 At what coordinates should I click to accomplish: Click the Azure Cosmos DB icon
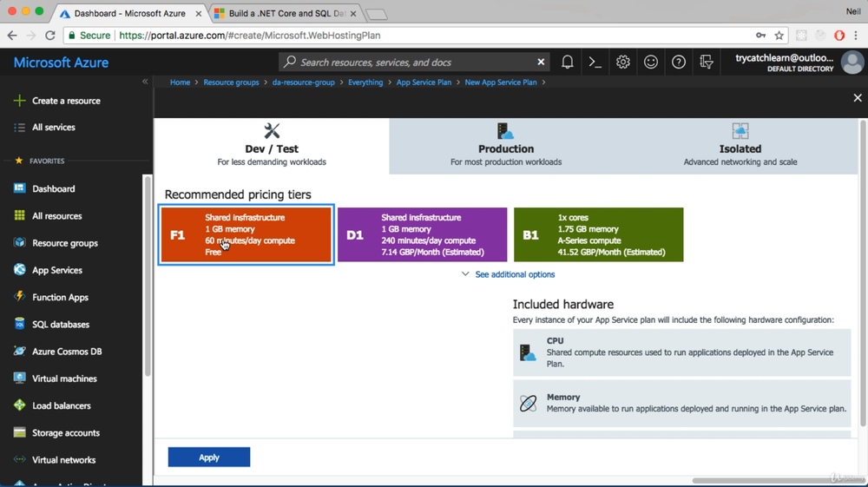19,351
